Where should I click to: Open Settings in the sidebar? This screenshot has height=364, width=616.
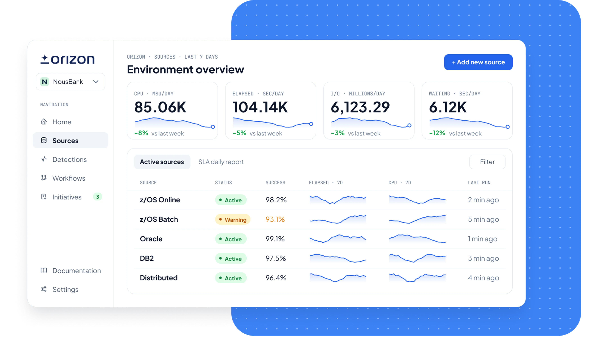(70, 289)
